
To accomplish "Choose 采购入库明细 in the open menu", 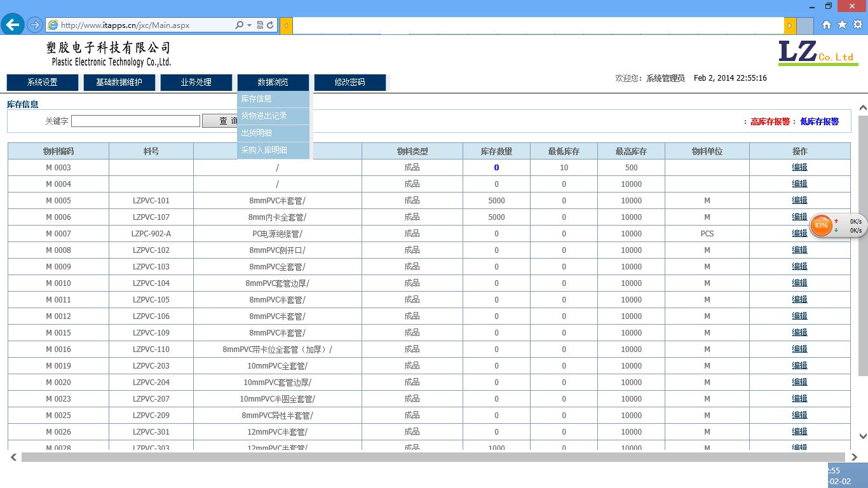I will pyautogui.click(x=264, y=150).
